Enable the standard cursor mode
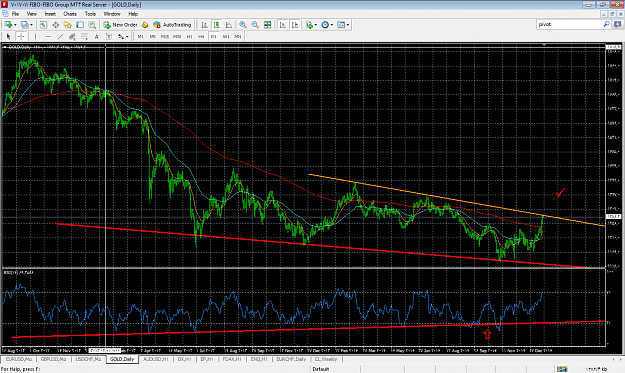625x373 pixels. [8, 36]
